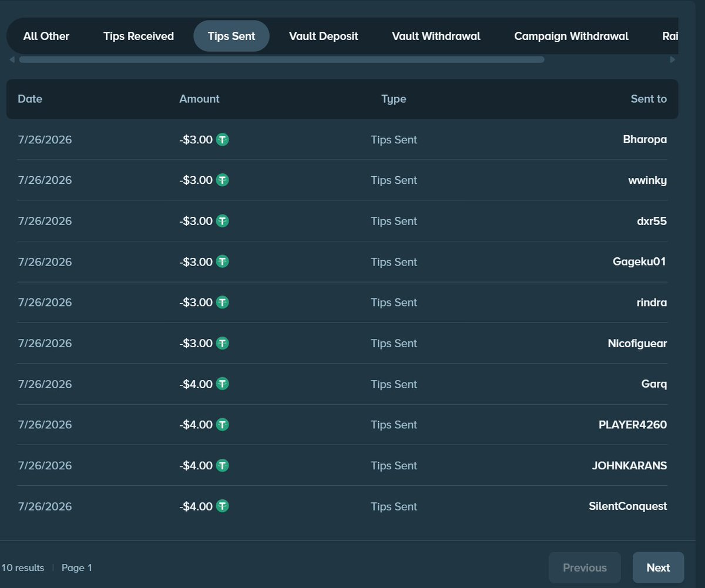Open recipient wwinky
This screenshot has width=705, height=588.
(647, 180)
